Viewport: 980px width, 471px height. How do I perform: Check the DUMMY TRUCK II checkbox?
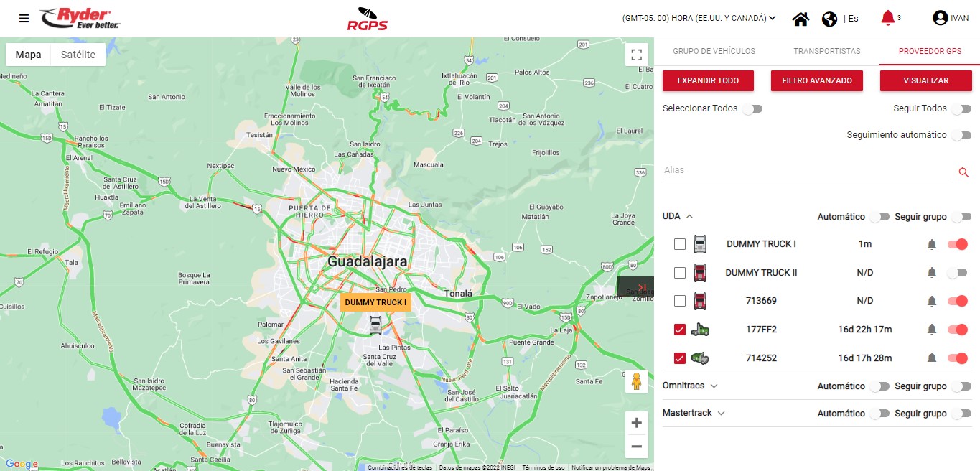(x=680, y=273)
